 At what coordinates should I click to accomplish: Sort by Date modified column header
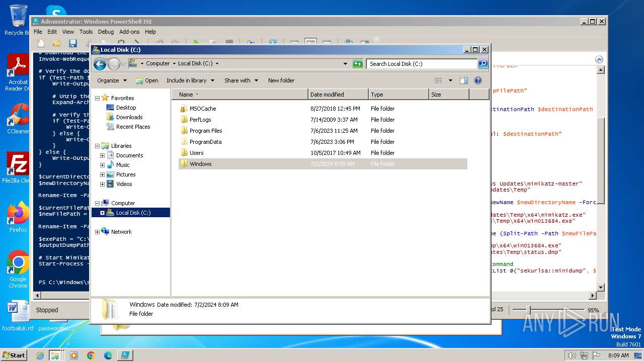[x=338, y=95]
